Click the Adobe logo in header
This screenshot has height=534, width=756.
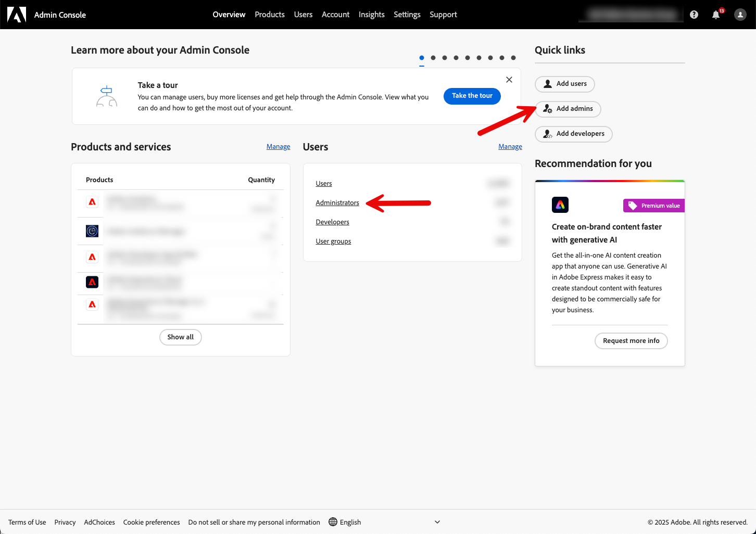[x=17, y=15]
